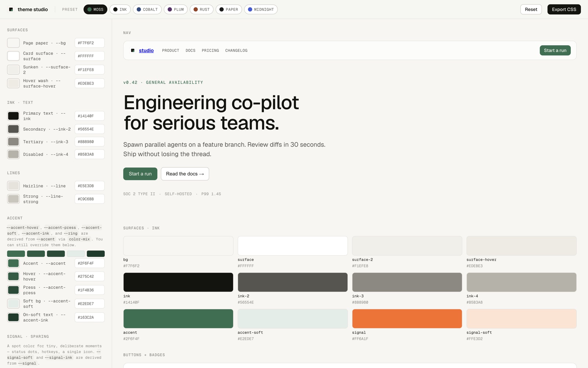
Task: Click the signal orange swatch tile
Action: pyautogui.click(x=407, y=319)
